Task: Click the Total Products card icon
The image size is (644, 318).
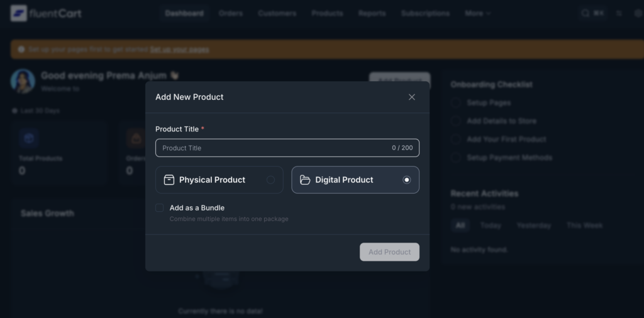Action: point(28,138)
